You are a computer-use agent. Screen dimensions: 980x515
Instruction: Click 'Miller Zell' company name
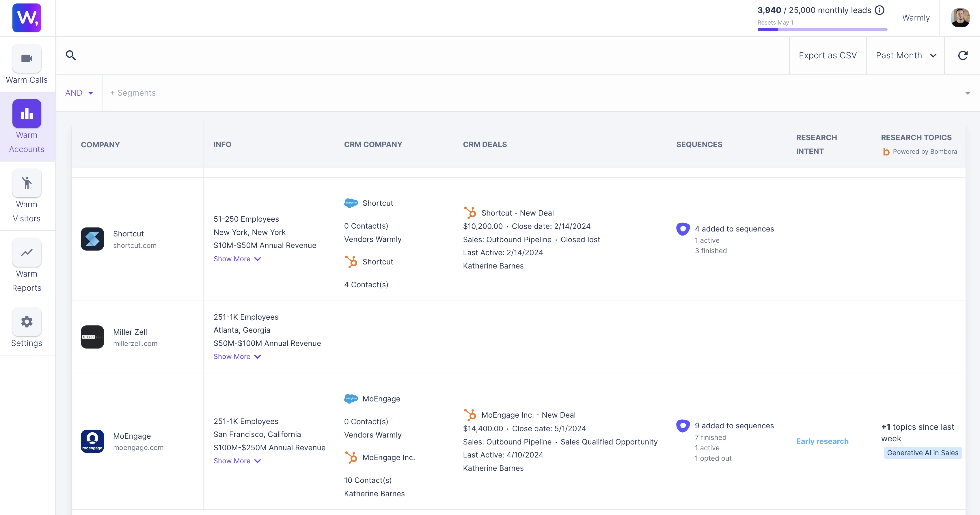tap(130, 332)
